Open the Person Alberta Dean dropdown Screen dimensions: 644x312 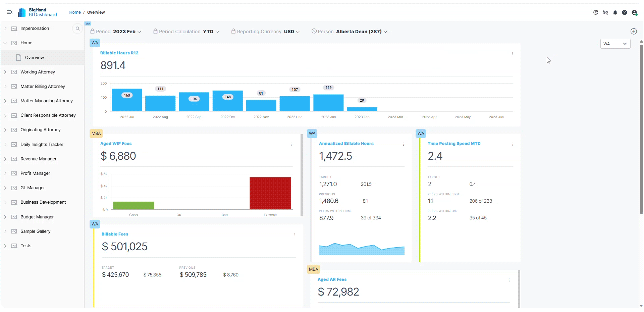pos(362,32)
